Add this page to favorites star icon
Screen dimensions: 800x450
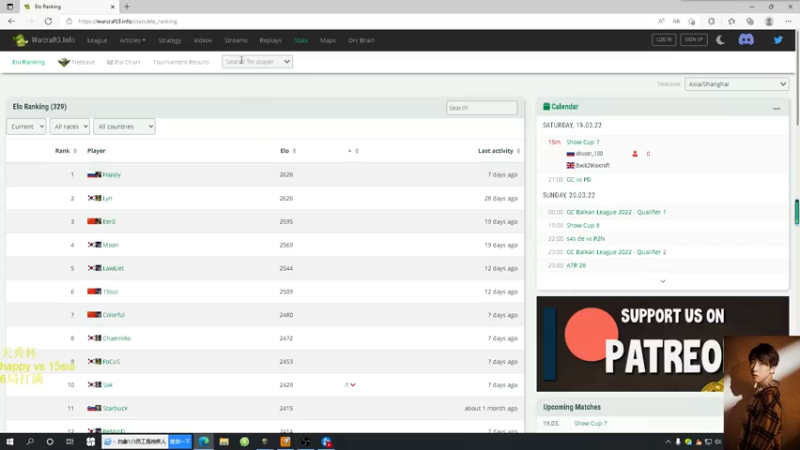pos(691,21)
